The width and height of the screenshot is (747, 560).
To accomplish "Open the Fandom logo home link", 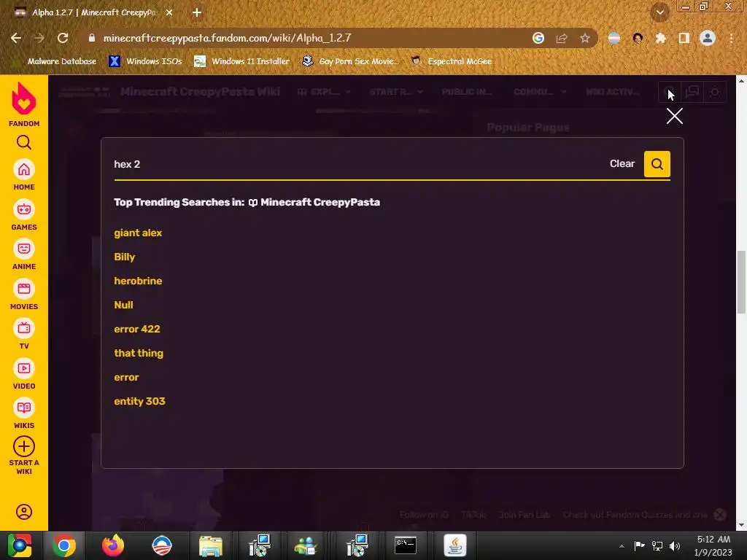I will [x=24, y=104].
